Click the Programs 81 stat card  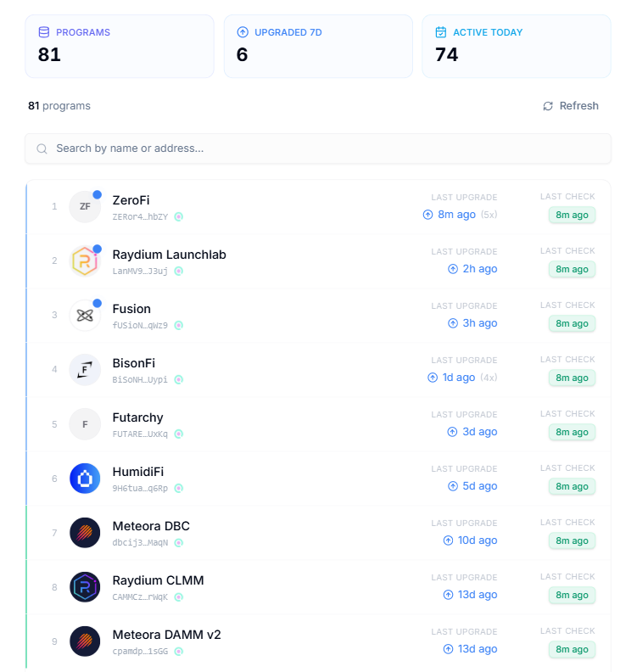pyautogui.click(x=120, y=47)
